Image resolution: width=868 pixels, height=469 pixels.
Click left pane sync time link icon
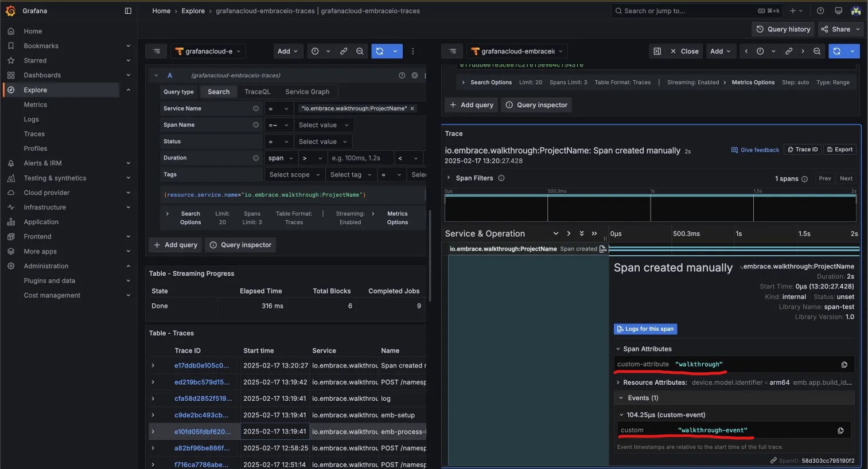(344, 51)
